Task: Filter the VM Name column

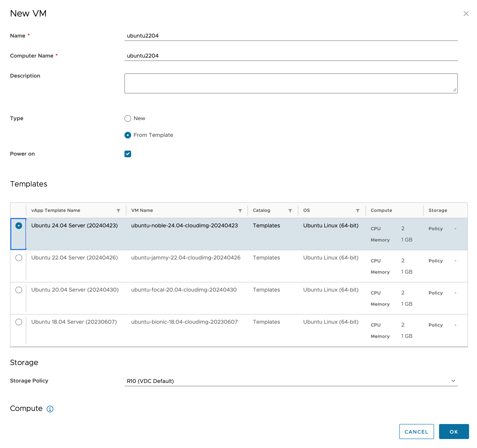Action: [x=240, y=211]
